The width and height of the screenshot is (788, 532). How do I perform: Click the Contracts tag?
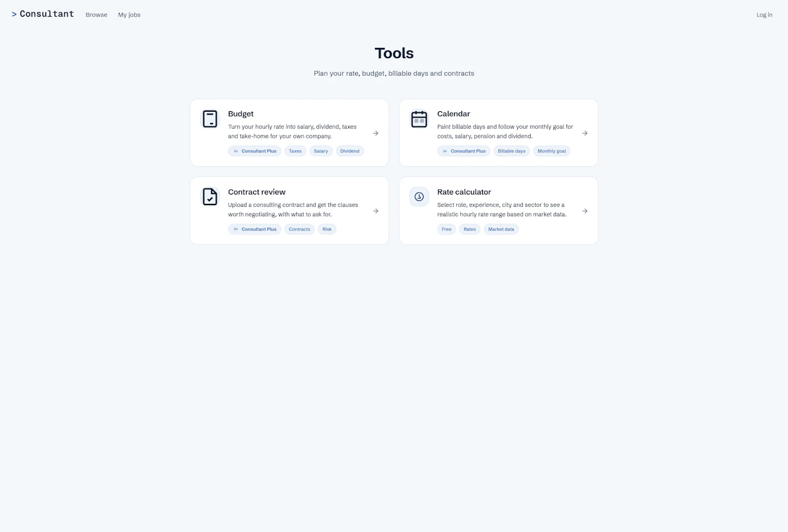click(299, 229)
